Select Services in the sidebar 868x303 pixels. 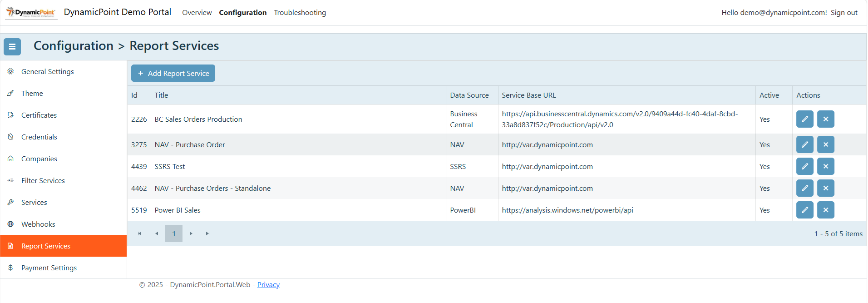pos(64,202)
